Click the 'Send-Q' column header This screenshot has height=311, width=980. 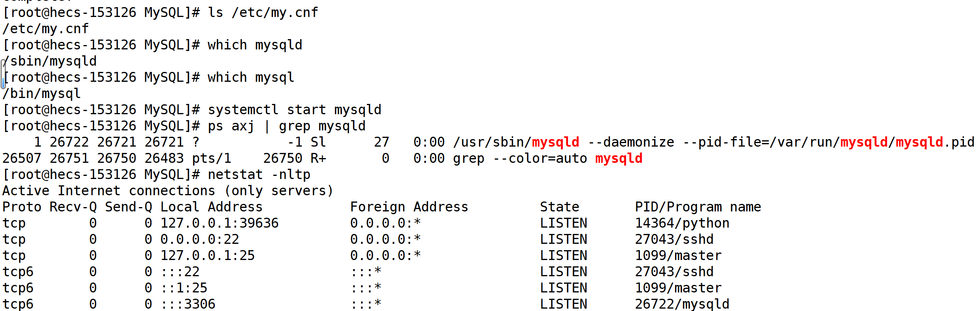(x=129, y=207)
